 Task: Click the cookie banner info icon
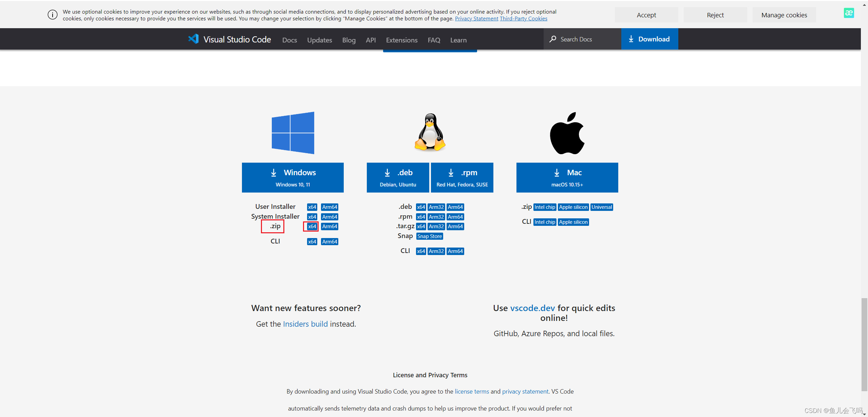(x=53, y=15)
